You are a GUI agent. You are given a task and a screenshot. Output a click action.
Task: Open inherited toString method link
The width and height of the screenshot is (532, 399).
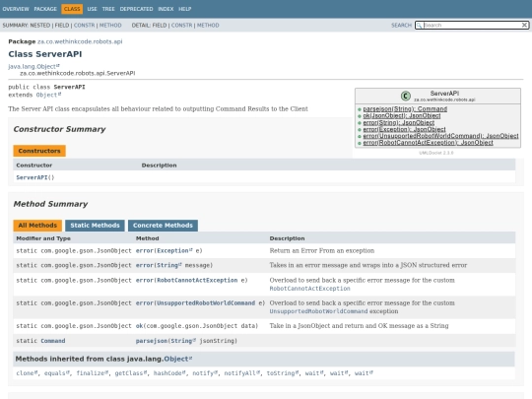(x=283, y=373)
